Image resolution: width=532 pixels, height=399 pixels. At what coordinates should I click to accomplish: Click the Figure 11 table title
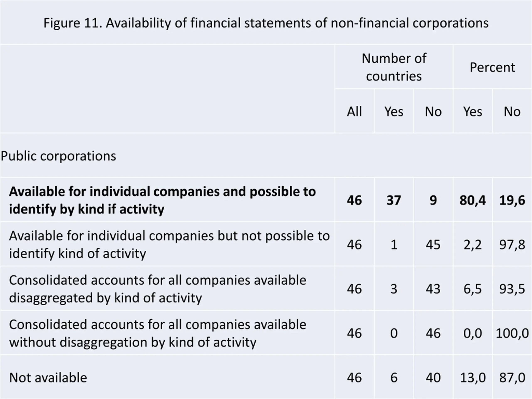[266, 23]
